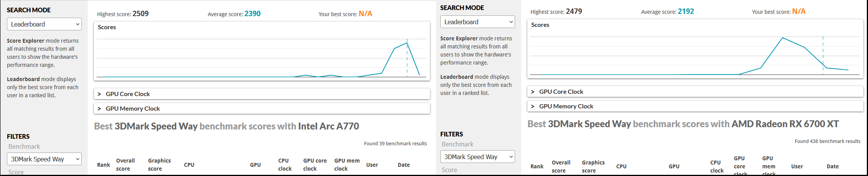
Task: Click average score value 2390
Action: click(253, 14)
